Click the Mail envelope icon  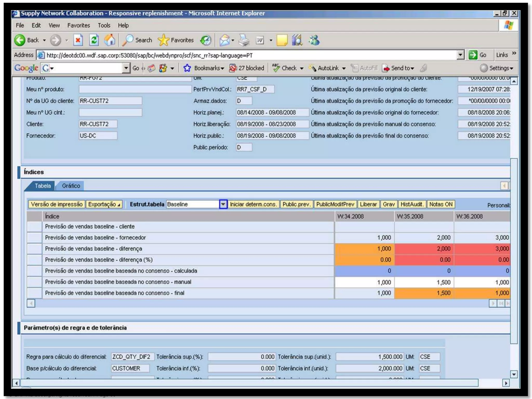click(x=225, y=40)
